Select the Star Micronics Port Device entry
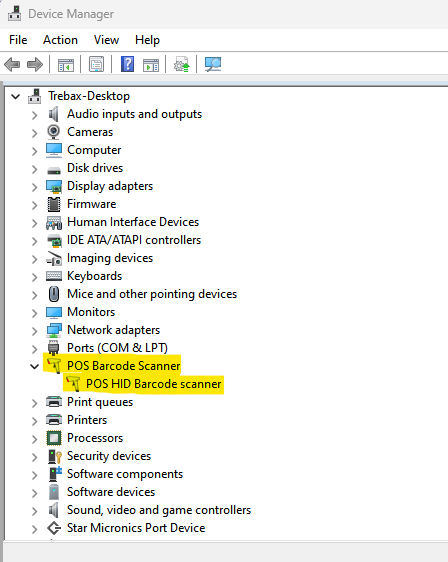This screenshot has width=448, height=562. pos(136,528)
